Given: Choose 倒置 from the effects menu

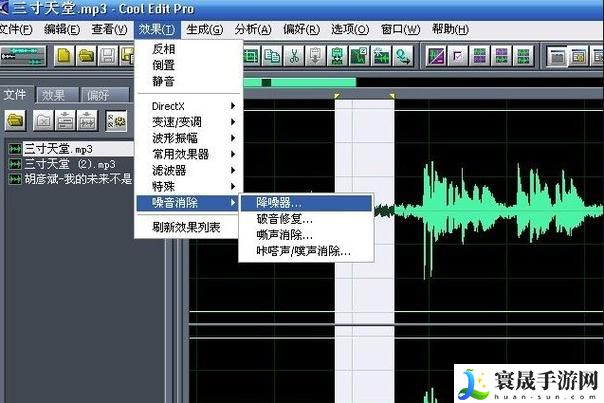Looking at the screenshot, I should tap(189, 65).
